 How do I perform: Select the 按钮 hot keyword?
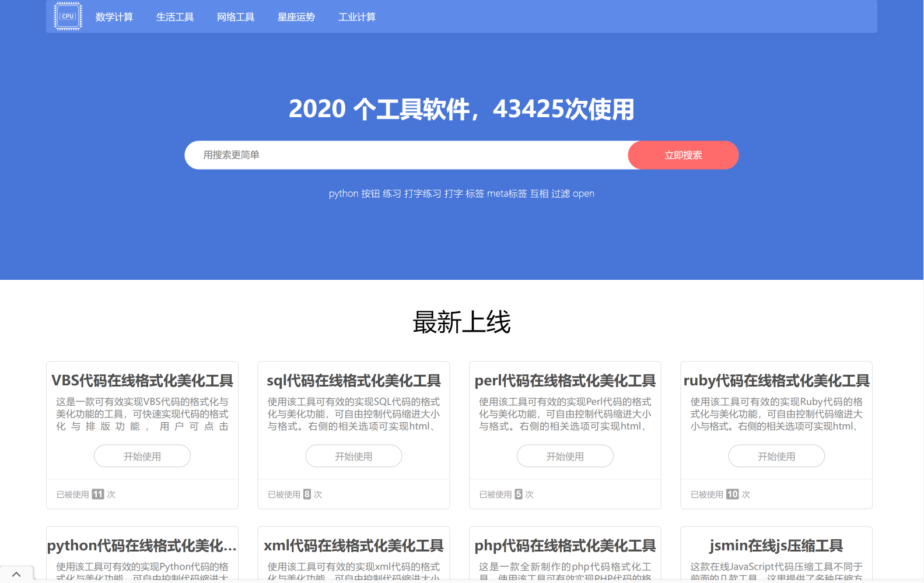pyautogui.click(x=370, y=194)
